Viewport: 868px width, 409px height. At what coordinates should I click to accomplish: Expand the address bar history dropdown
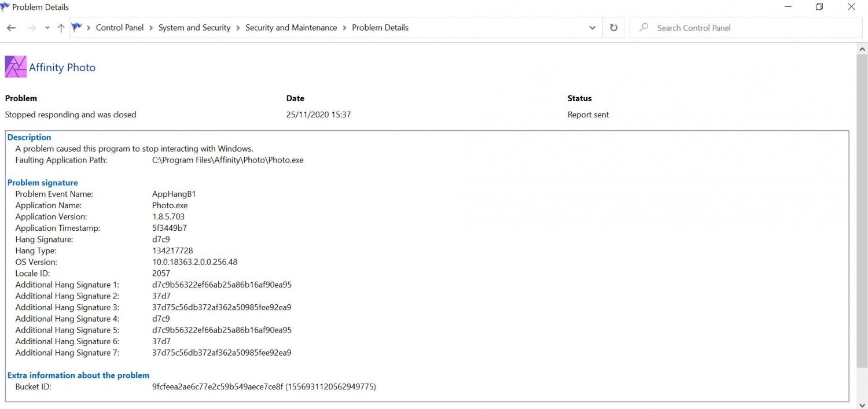[x=592, y=28]
